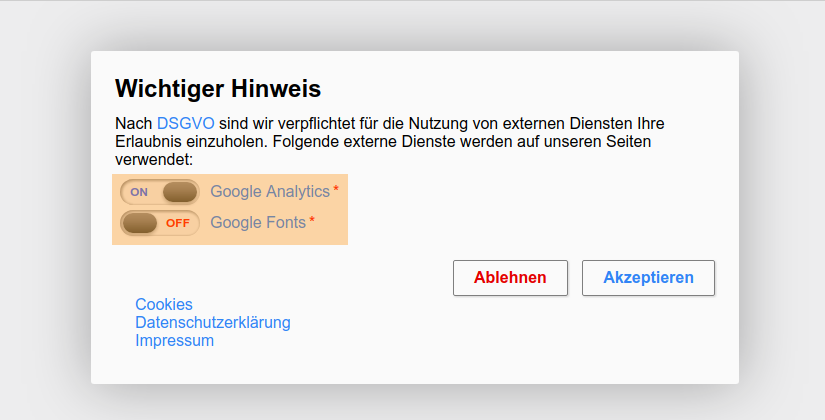Accept with the Akzeptieren button
825x420 pixels.
pyautogui.click(x=648, y=278)
